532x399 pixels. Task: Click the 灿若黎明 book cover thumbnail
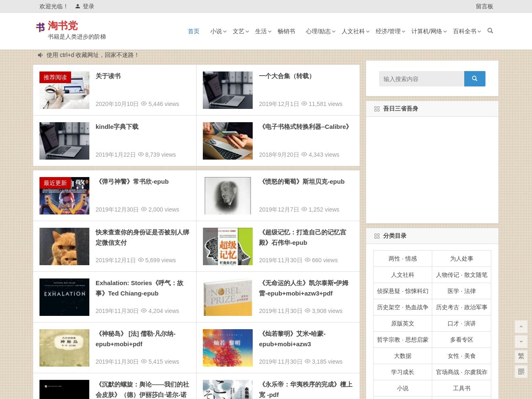(228, 348)
